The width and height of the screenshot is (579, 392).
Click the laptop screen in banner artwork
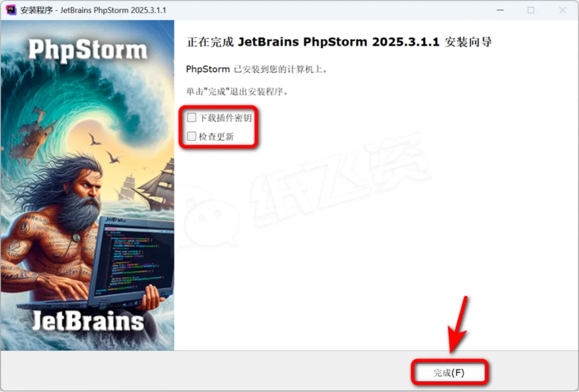point(134,261)
